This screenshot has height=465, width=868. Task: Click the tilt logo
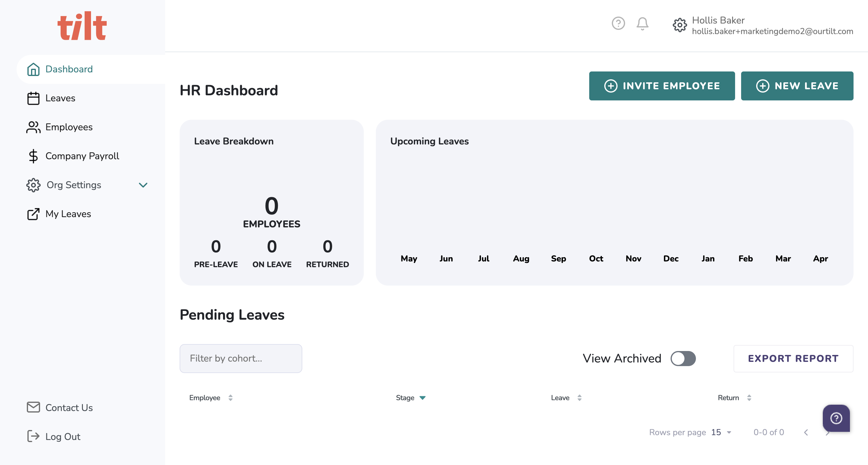point(82,26)
